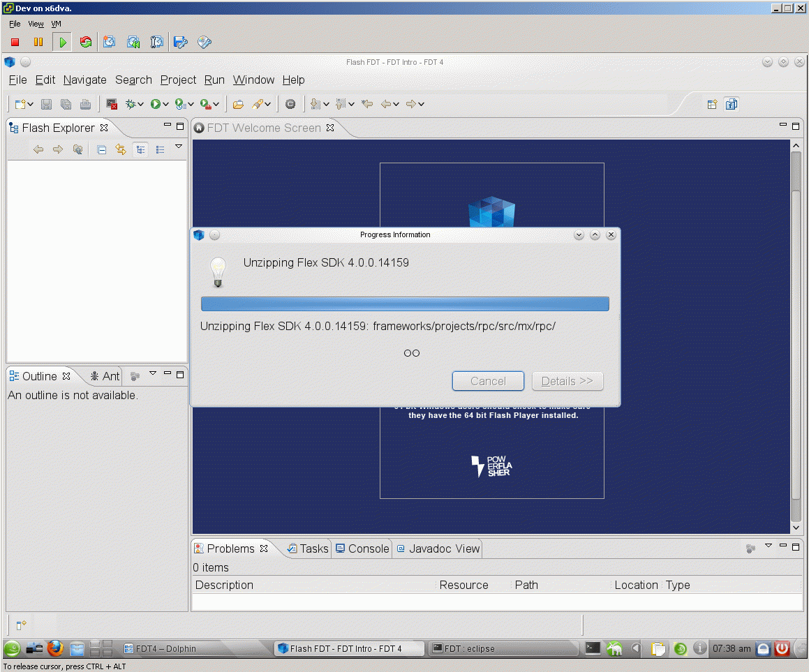The image size is (809, 672).
Task: Open Flash Explorer view menu triangle
Action: pyautogui.click(x=179, y=147)
